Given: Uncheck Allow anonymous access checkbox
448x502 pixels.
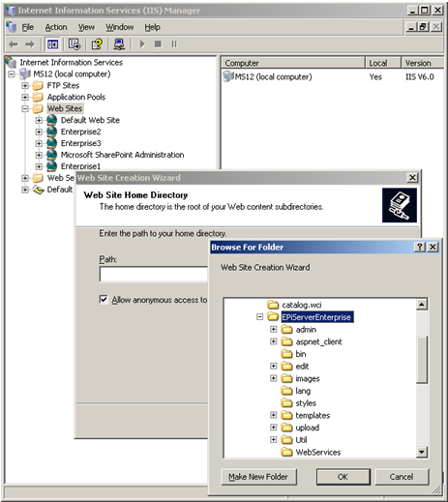Looking at the screenshot, I should 104,299.
